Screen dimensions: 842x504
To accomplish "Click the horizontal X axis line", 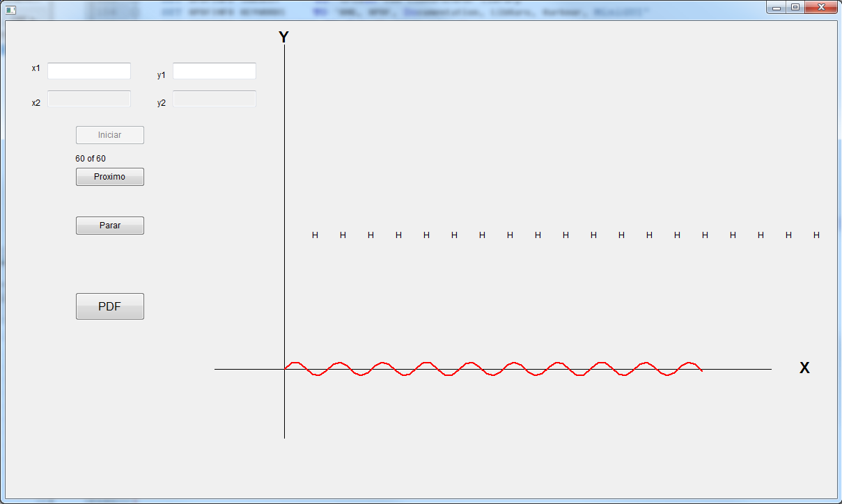I will coord(738,369).
